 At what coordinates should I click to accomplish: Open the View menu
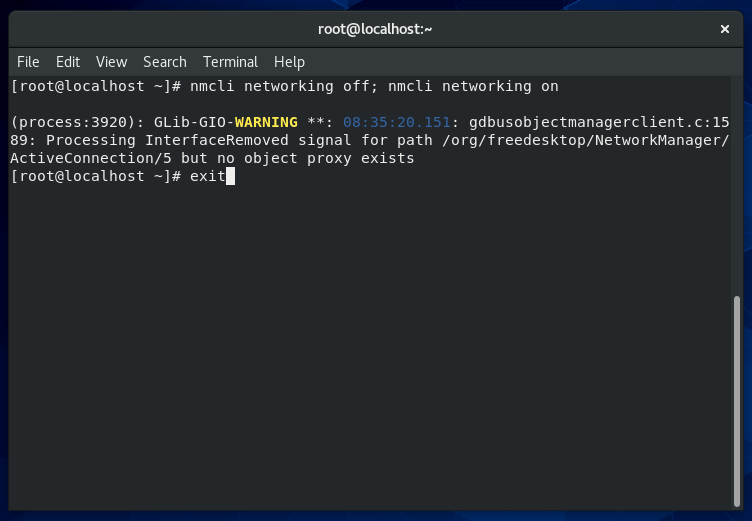111,62
